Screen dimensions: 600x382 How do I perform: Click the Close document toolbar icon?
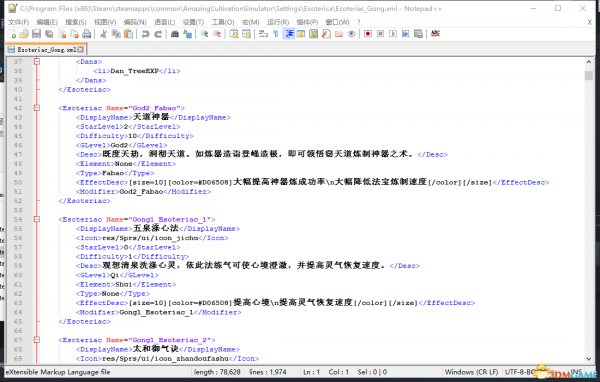[62, 34]
